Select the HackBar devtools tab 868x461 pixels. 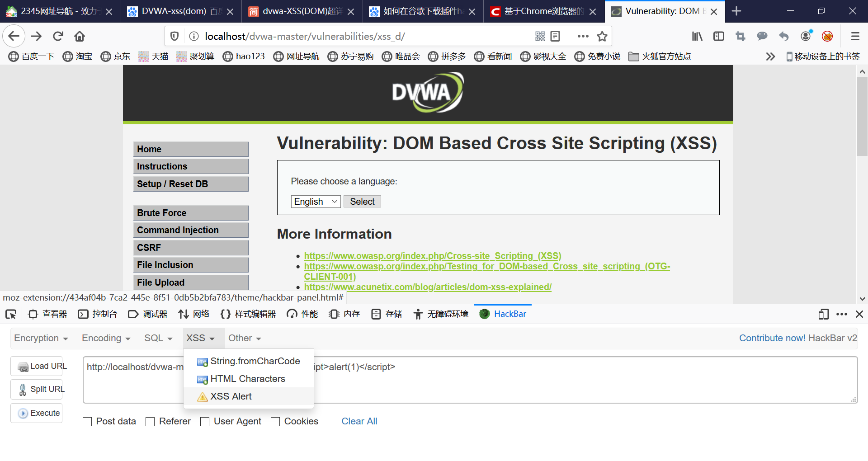click(x=503, y=314)
